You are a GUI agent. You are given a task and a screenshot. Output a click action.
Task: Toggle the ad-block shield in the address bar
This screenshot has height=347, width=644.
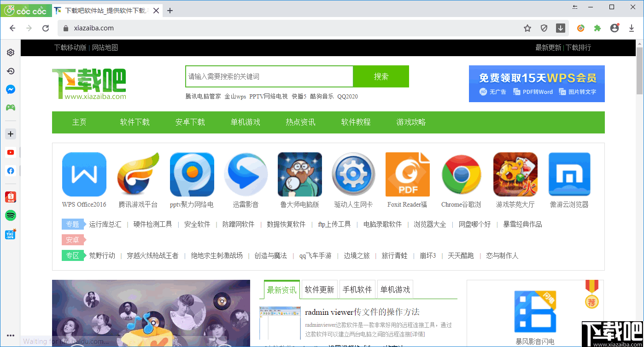point(544,28)
